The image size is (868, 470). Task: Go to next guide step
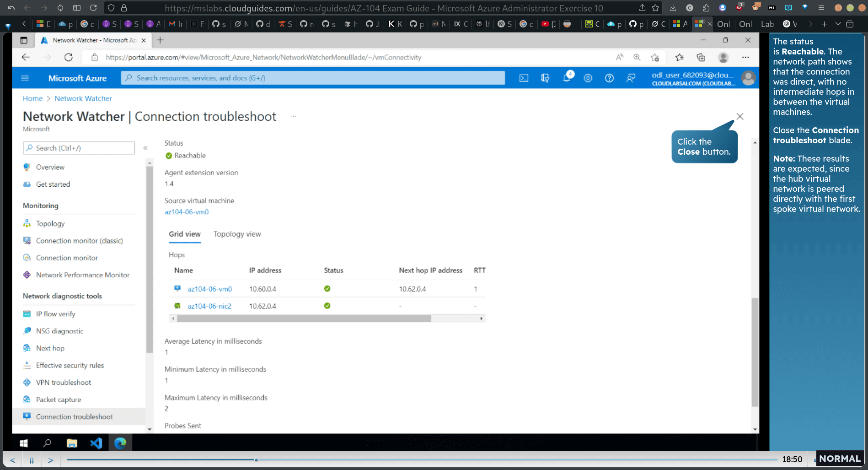51,460
